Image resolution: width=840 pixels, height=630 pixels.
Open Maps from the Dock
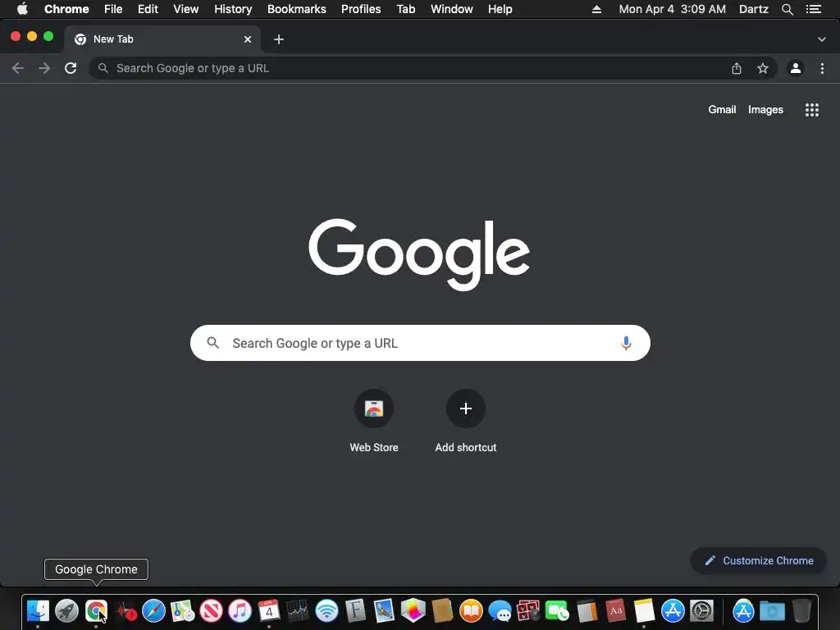(183, 610)
